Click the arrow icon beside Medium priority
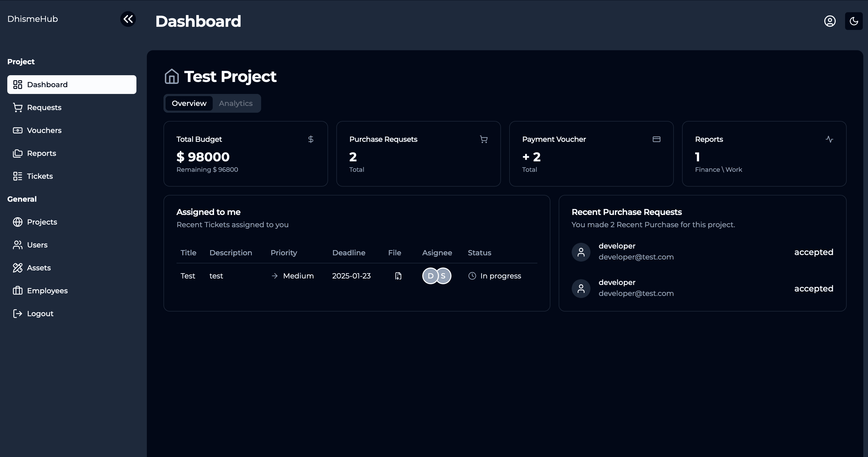This screenshot has height=457, width=868. [275, 276]
